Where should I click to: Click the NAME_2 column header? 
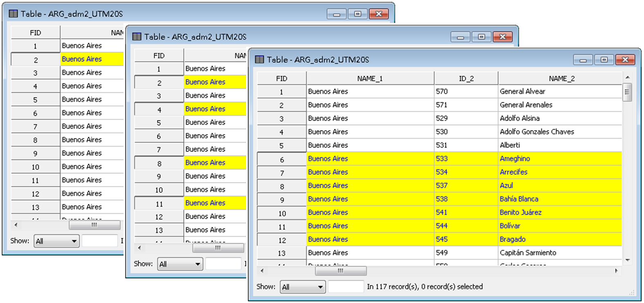561,79
